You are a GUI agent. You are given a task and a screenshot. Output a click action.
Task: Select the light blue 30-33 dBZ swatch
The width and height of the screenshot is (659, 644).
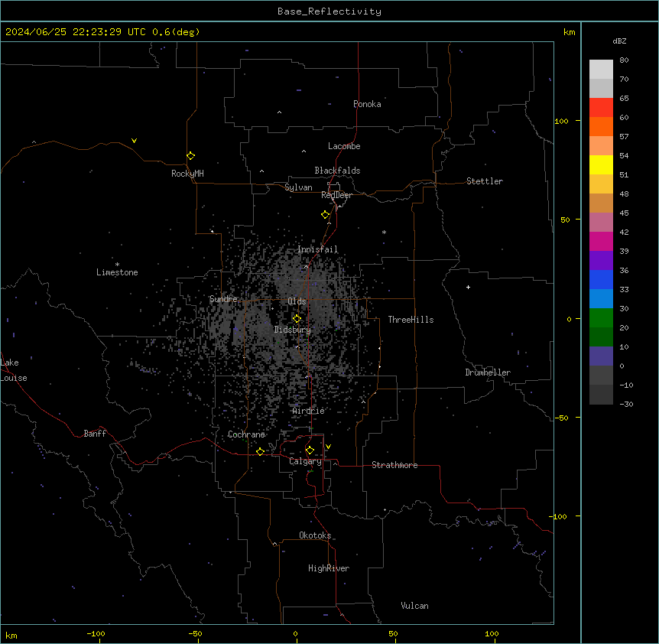click(601, 298)
